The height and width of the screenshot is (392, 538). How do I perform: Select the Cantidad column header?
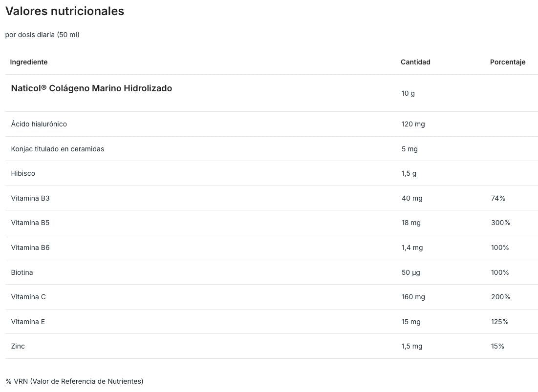tap(415, 62)
